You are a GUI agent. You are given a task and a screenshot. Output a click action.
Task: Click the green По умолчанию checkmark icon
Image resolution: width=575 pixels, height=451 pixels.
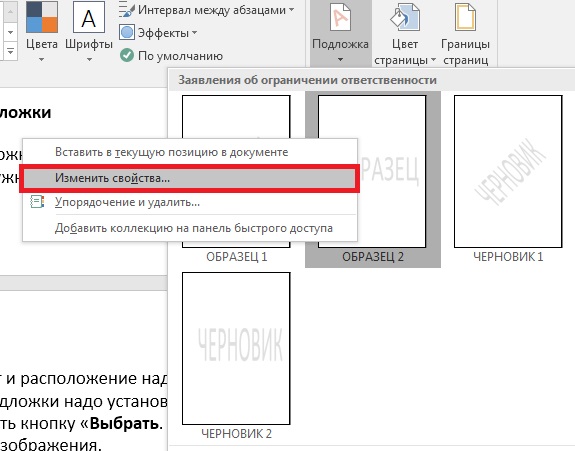[x=127, y=55]
